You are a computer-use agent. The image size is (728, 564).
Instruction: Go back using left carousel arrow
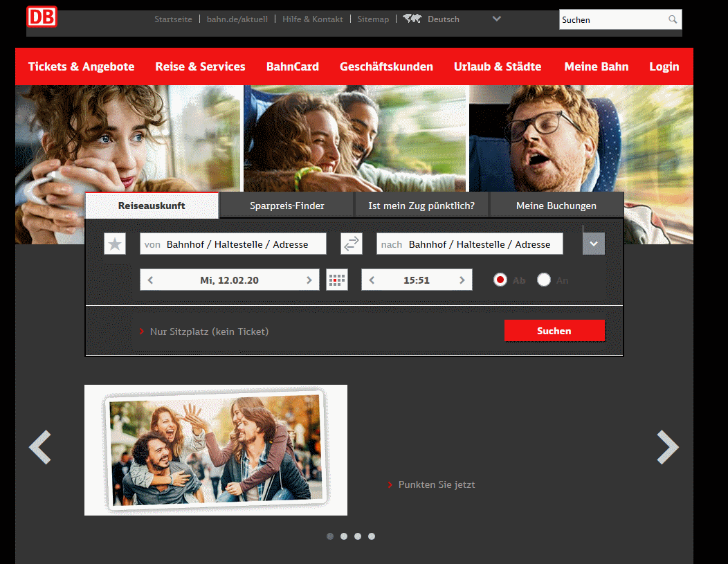pos(40,448)
